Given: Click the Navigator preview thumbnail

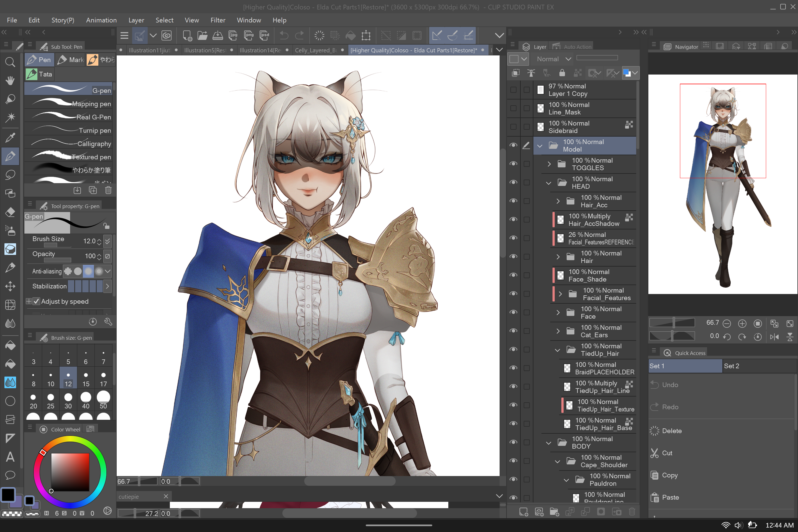Looking at the screenshot, I should 722,184.
